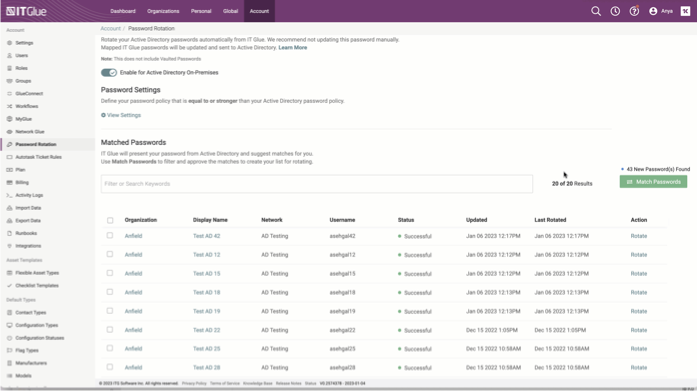This screenshot has height=391, width=697.
Task: Open the Release Notes footer link
Action: pyautogui.click(x=288, y=383)
